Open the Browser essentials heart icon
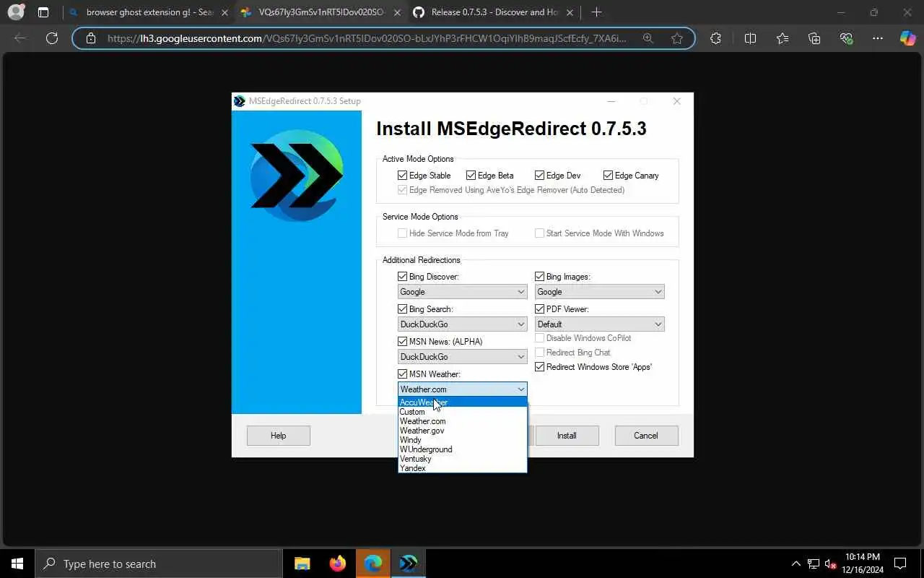924x578 pixels. (x=846, y=38)
